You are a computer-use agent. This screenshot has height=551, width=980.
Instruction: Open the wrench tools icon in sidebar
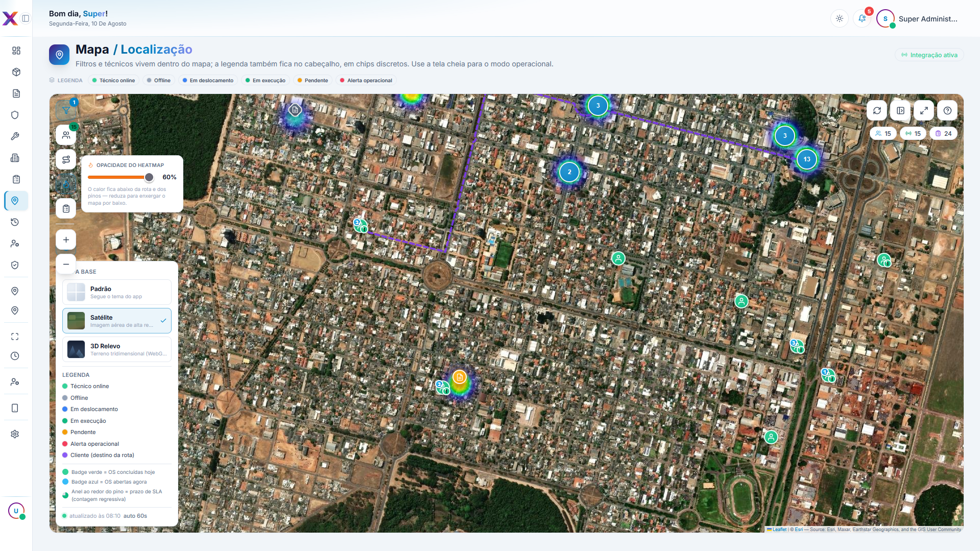(15, 136)
